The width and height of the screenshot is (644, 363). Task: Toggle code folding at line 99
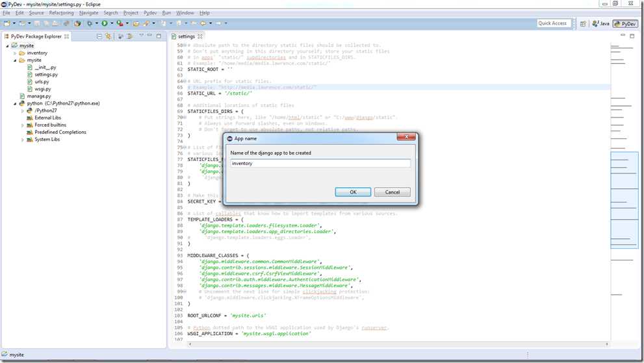pyautogui.click(x=185, y=292)
